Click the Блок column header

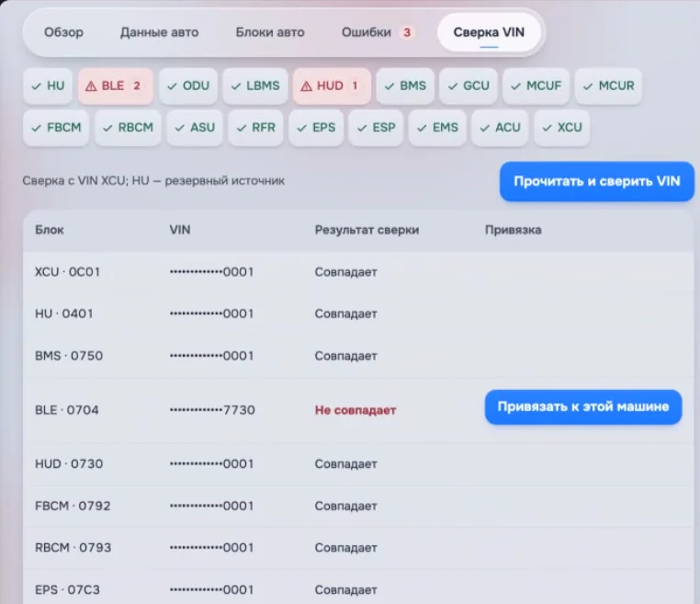[49, 230]
